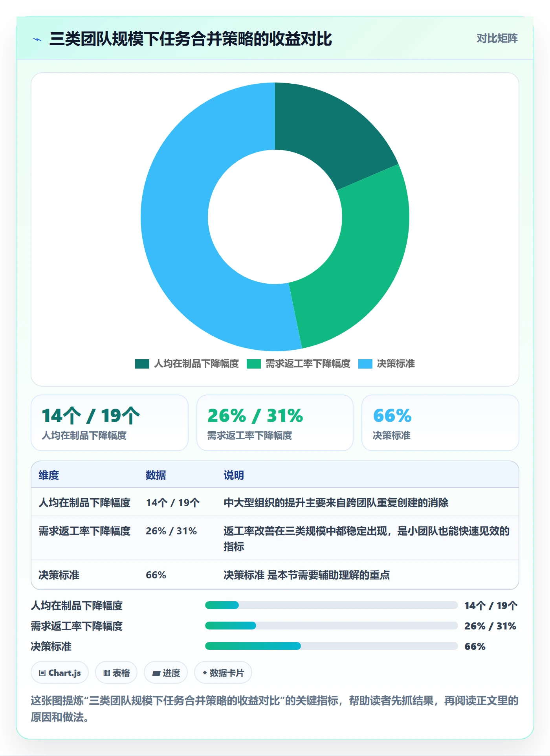Click the caption paragraph starting with 这张图提炼

[x=275, y=708]
